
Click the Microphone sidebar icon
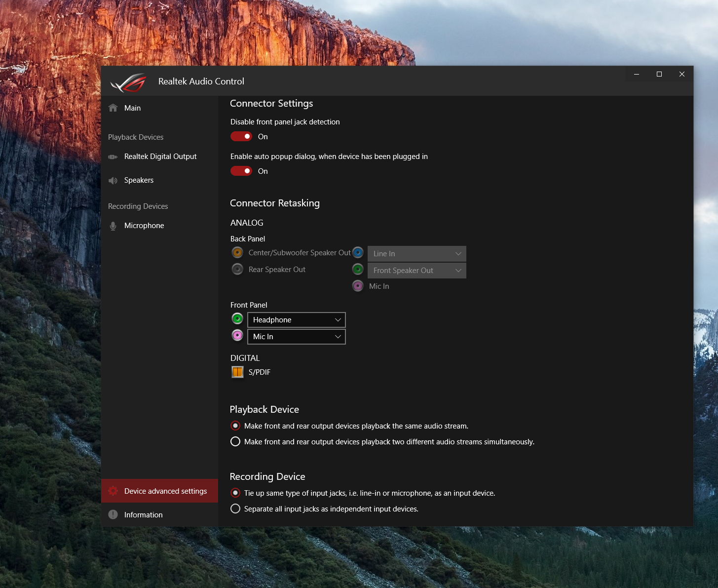click(113, 226)
